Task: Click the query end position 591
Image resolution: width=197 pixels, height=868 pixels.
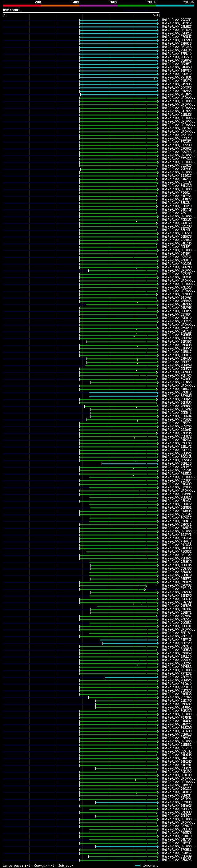Action: [155, 15]
